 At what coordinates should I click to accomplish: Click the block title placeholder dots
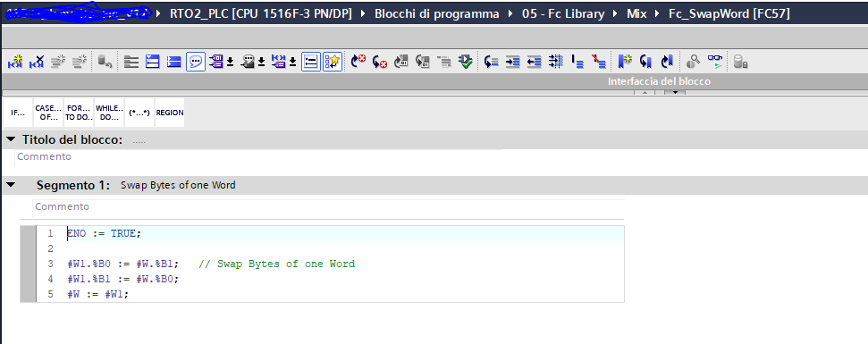(x=139, y=141)
